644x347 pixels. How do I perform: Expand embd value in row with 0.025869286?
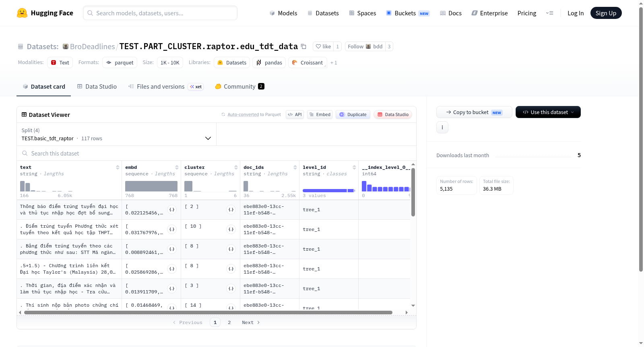click(x=172, y=269)
